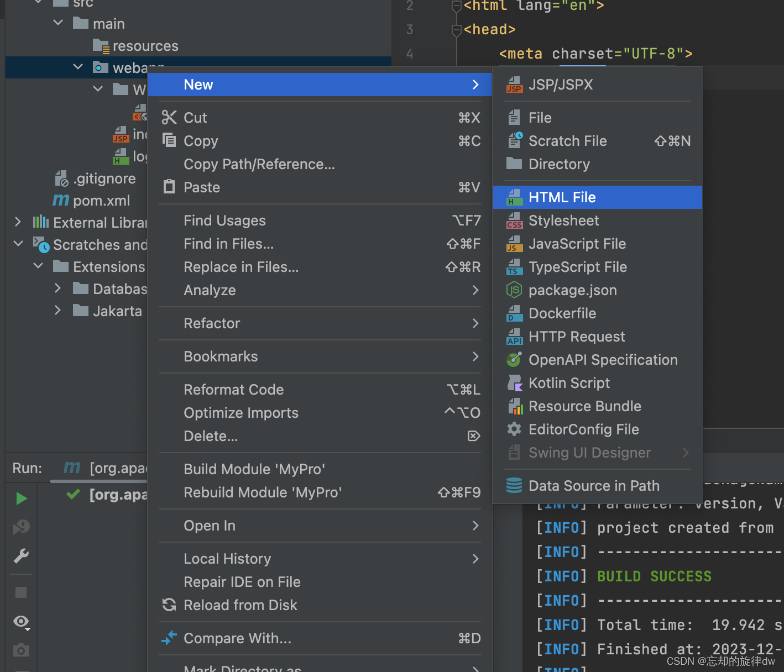Click the Stylesheet CSS icon

coord(514,221)
